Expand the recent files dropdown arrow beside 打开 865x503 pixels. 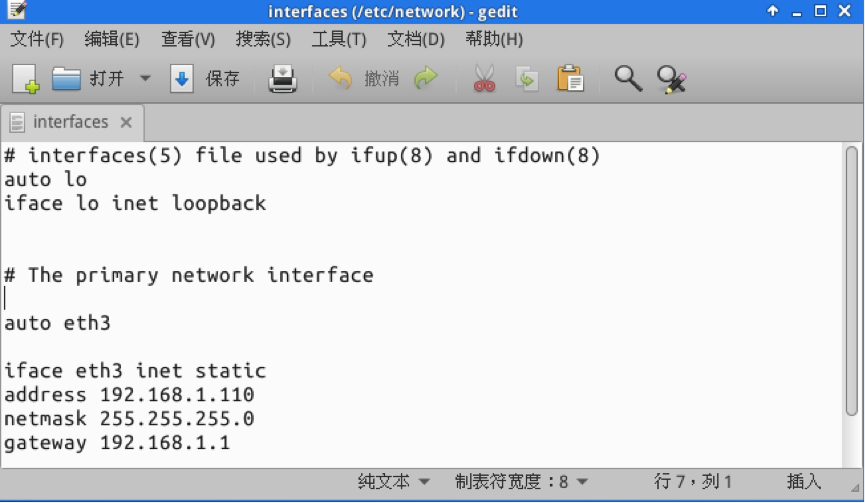coord(145,78)
